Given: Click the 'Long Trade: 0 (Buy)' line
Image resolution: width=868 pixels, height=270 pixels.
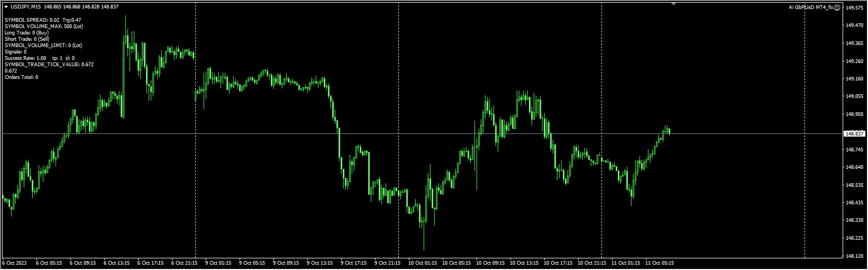Looking at the screenshot, I should tap(26, 32).
